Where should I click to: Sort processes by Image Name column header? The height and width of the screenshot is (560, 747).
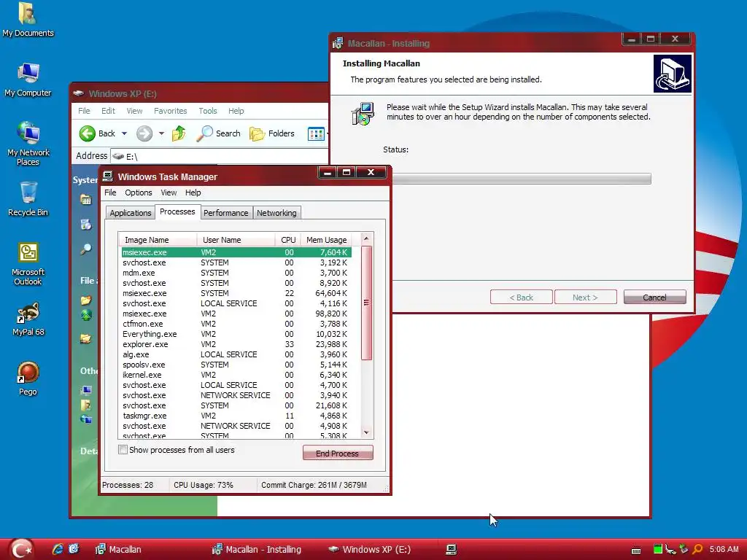tap(158, 240)
